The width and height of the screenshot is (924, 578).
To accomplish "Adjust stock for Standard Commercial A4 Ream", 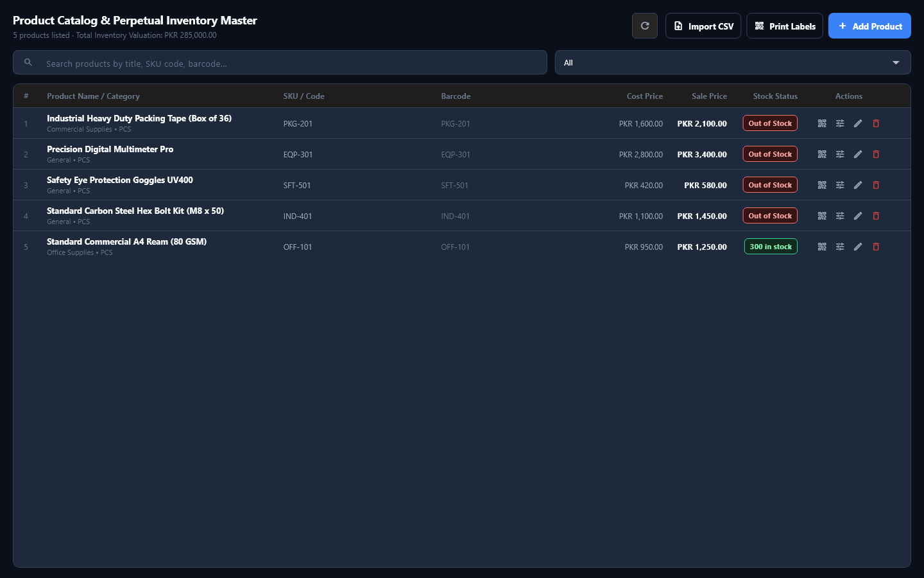I will (x=840, y=247).
